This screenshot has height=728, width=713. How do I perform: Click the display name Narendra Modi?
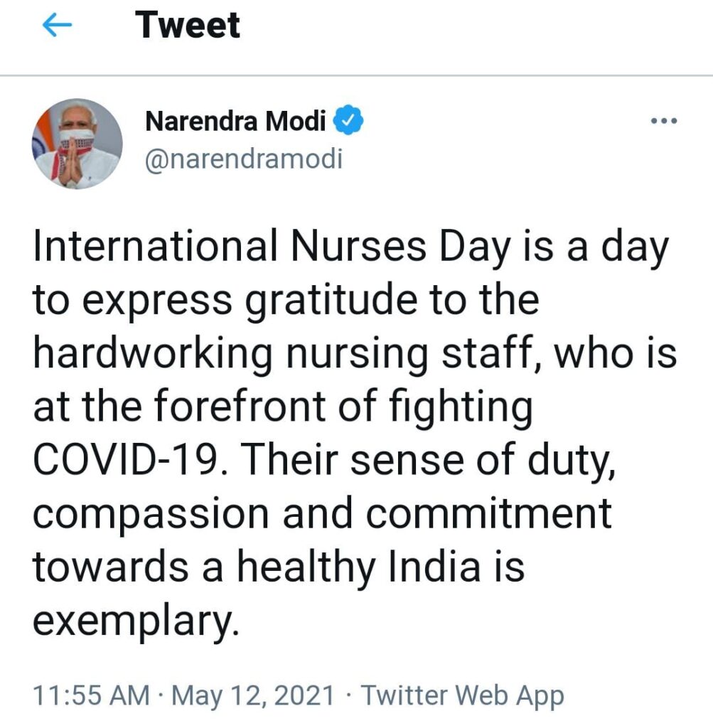(x=235, y=122)
